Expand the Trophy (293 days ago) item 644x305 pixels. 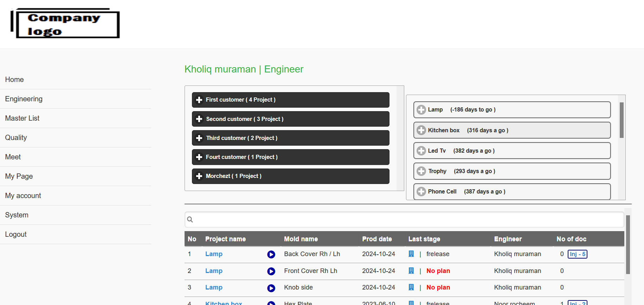tap(512, 171)
